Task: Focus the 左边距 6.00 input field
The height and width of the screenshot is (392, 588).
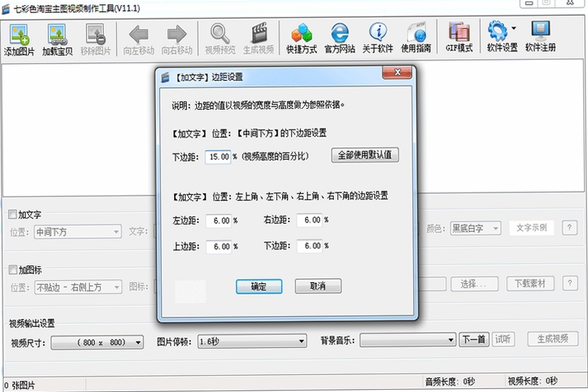Action: 218,221
